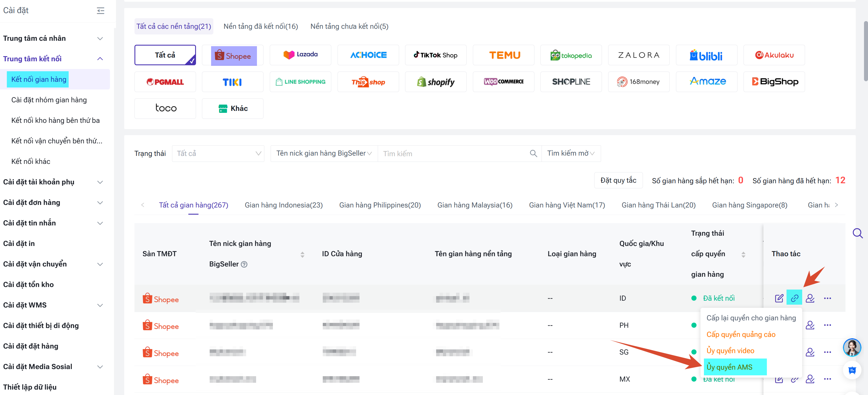
Task: Select the Shopify platform filter
Action: [436, 82]
